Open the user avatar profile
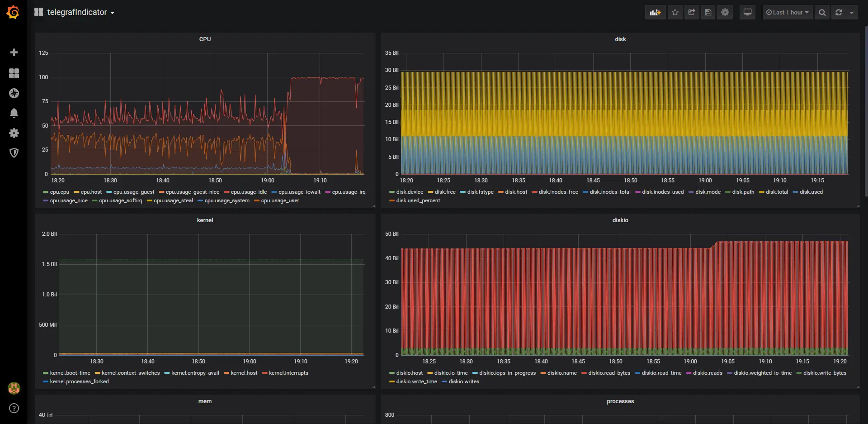Image resolution: width=868 pixels, height=424 pixels. (x=14, y=388)
